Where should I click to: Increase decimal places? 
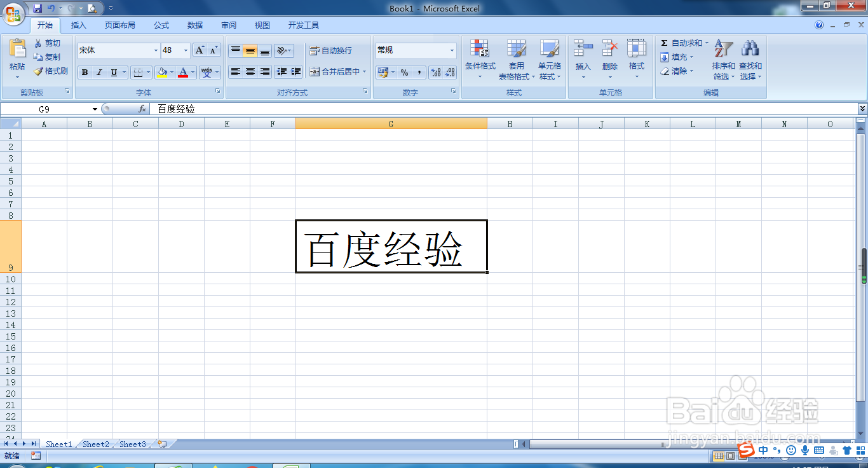point(436,72)
